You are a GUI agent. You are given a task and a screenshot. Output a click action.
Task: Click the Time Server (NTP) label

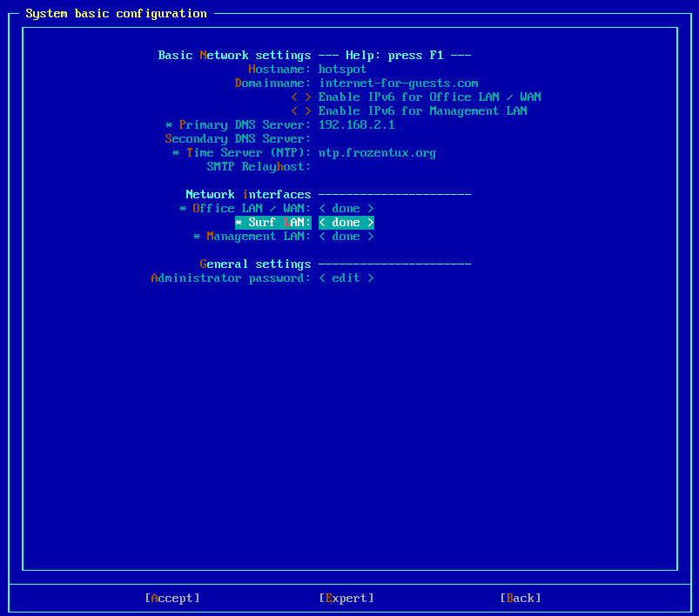point(242,153)
